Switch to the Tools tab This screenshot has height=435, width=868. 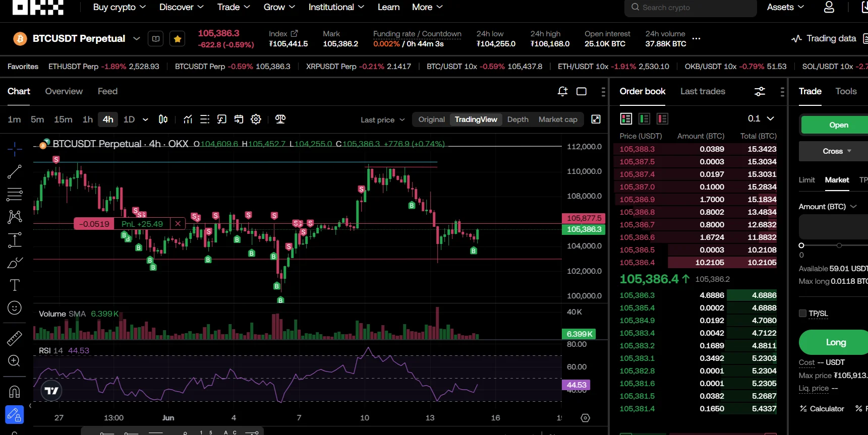tap(846, 91)
